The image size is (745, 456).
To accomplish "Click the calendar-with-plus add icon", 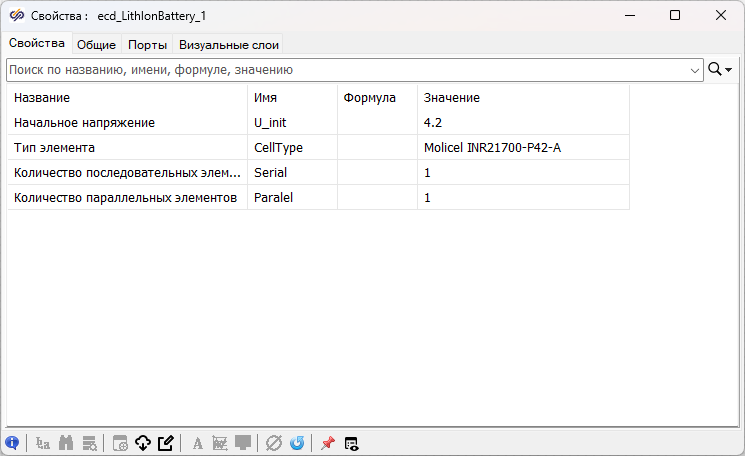I will [120, 443].
